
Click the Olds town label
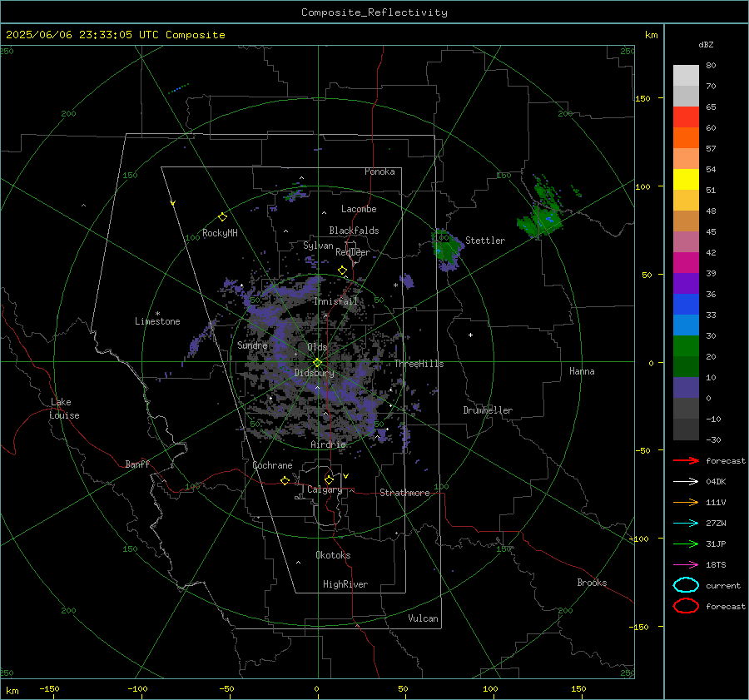[x=317, y=347]
